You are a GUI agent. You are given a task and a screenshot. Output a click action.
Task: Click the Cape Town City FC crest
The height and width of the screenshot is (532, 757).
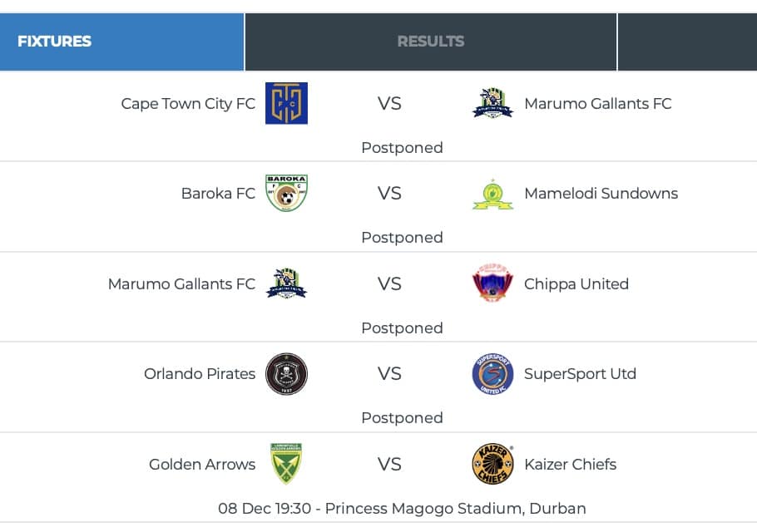(286, 103)
